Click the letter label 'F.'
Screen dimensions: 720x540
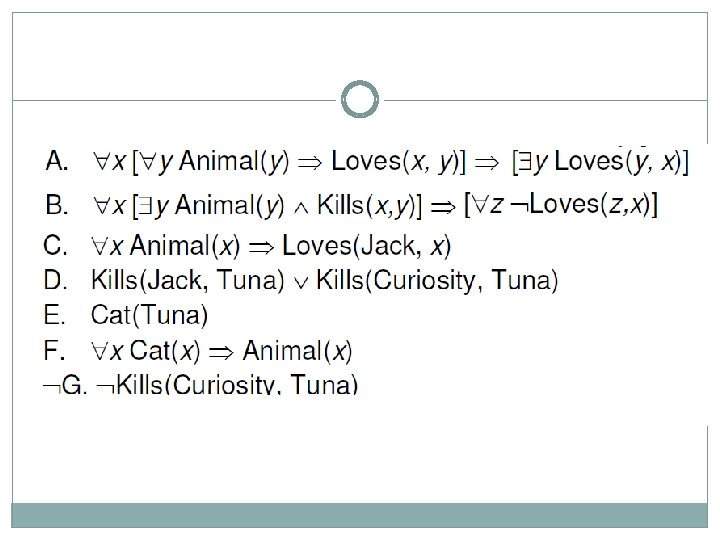(x=57, y=351)
